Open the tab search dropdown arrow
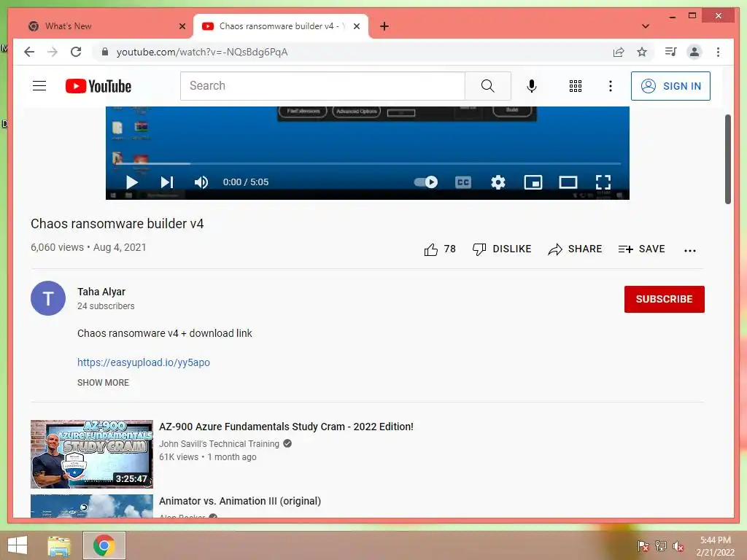The width and height of the screenshot is (747, 560). pyautogui.click(x=646, y=26)
